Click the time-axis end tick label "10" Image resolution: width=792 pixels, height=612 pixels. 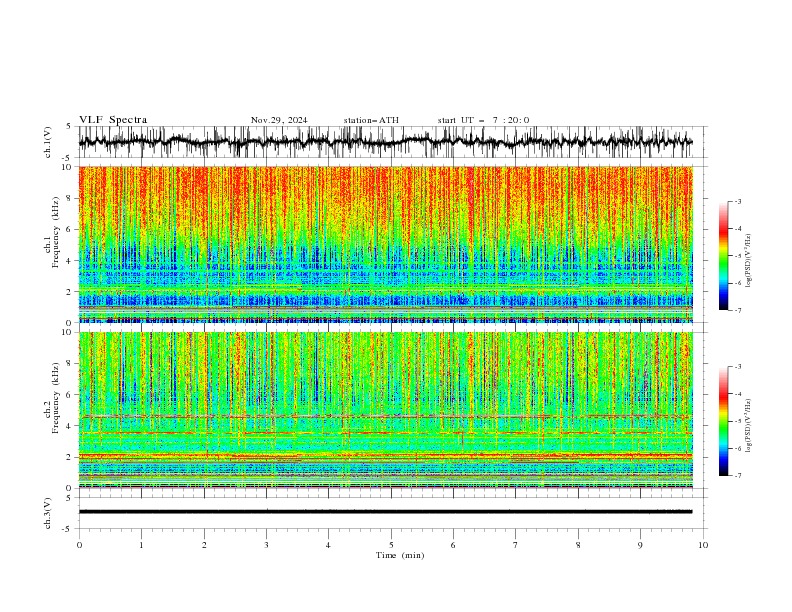click(x=703, y=545)
